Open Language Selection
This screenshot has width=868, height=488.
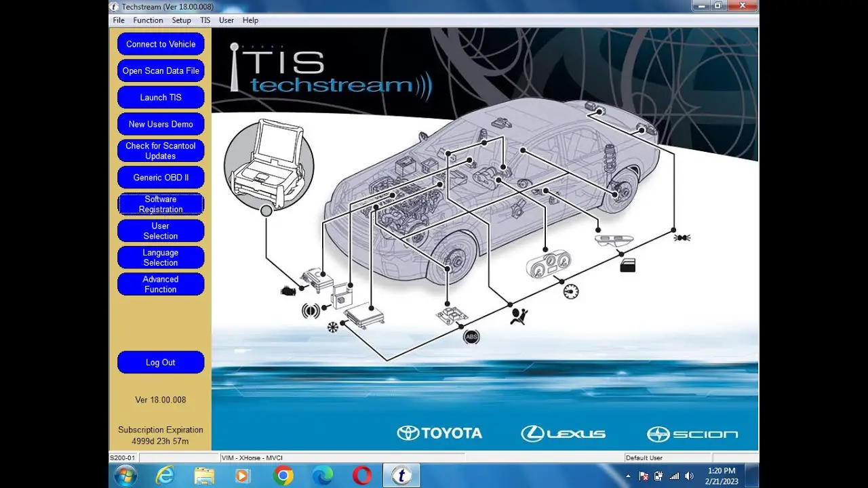tap(161, 258)
